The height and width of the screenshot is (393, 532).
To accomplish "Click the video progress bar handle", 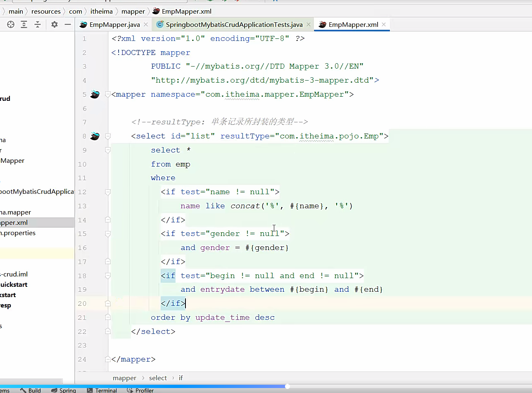I will tap(287, 386).
